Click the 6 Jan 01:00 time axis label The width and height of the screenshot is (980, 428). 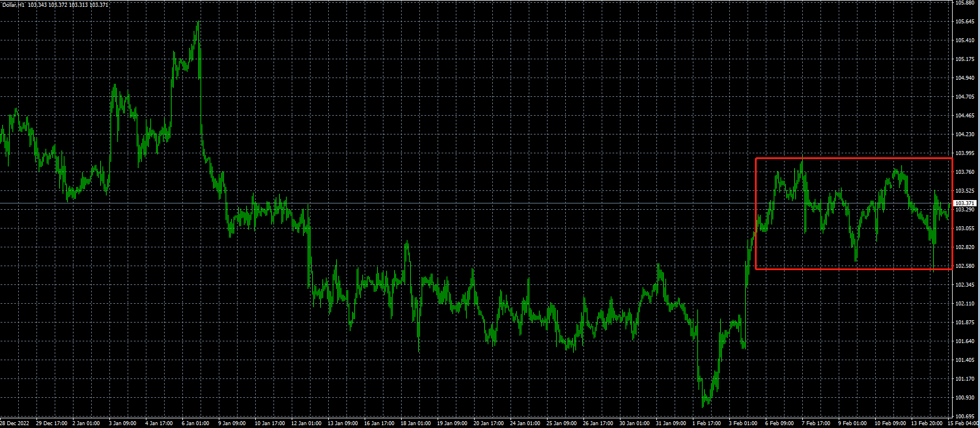195,423
